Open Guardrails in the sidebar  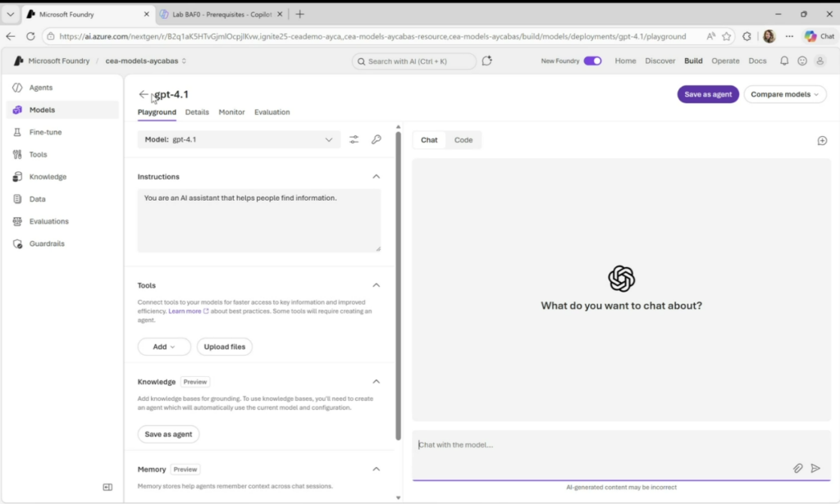click(47, 243)
